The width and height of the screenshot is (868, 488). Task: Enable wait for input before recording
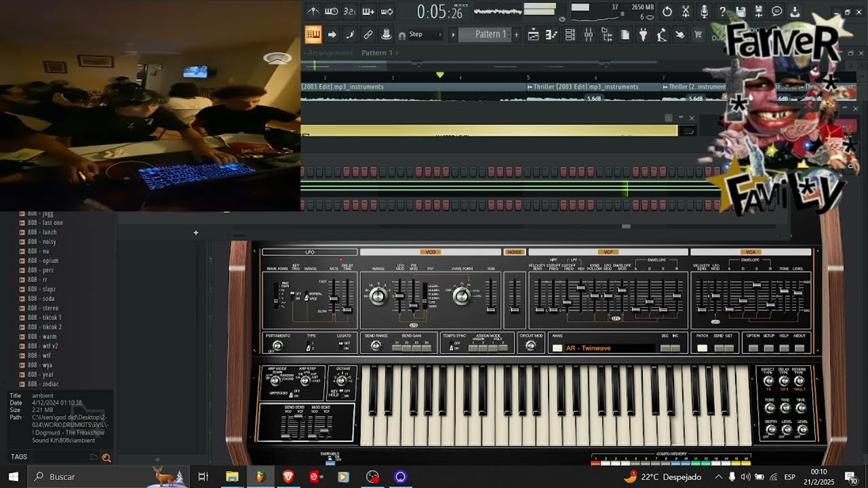tap(331, 12)
